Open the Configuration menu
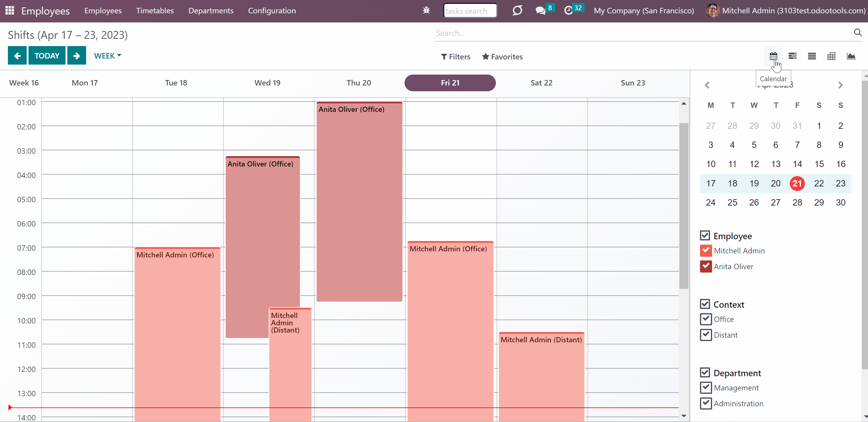This screenshot has width=868, height=422. coord(272,10)
